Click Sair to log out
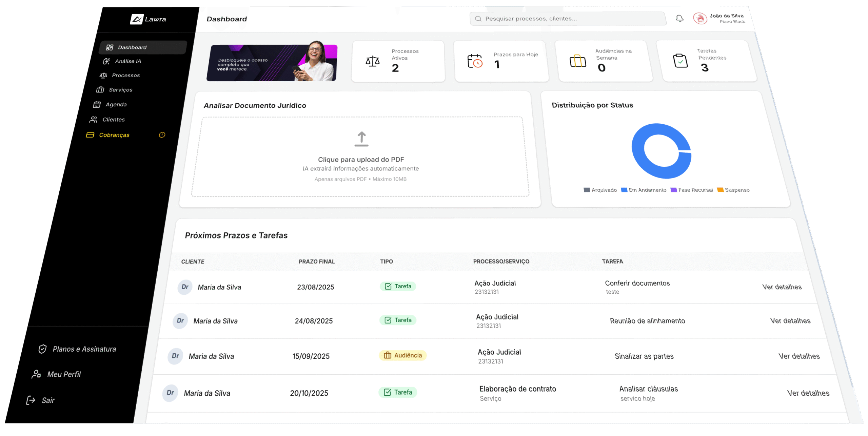The image size is (868, 436). tap(48, 400)
